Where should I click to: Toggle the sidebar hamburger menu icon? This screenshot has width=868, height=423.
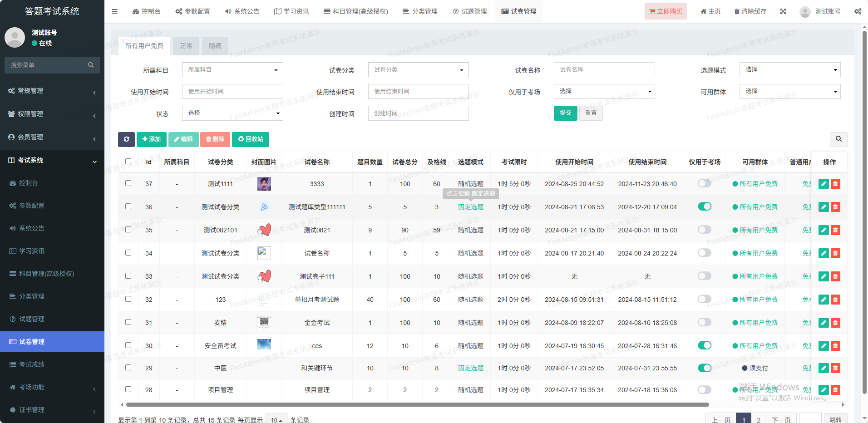pyautogui.click(x=114, y=11)
